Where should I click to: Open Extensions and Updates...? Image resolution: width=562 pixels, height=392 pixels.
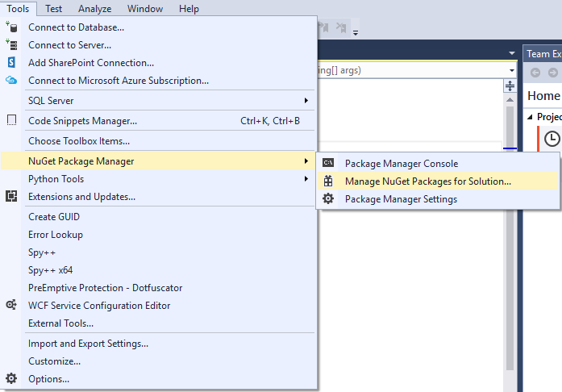point(158,197)
